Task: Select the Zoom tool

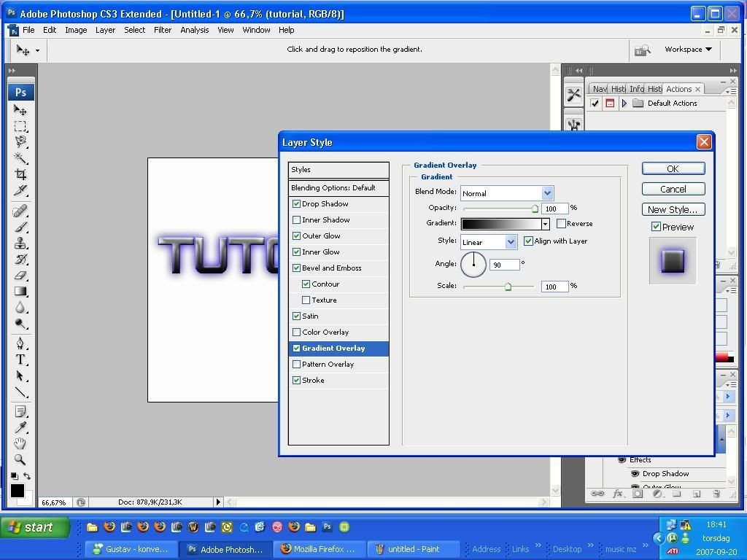Action: [20, 459]
